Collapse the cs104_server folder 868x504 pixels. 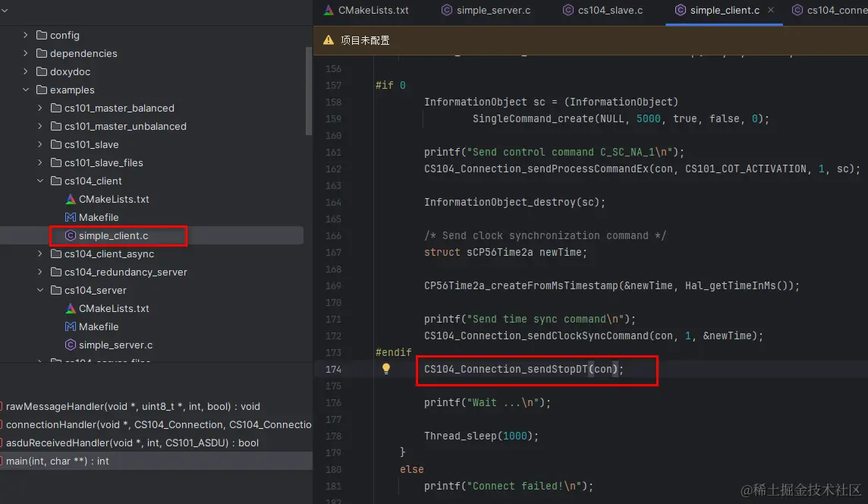[x=40, y=290]
